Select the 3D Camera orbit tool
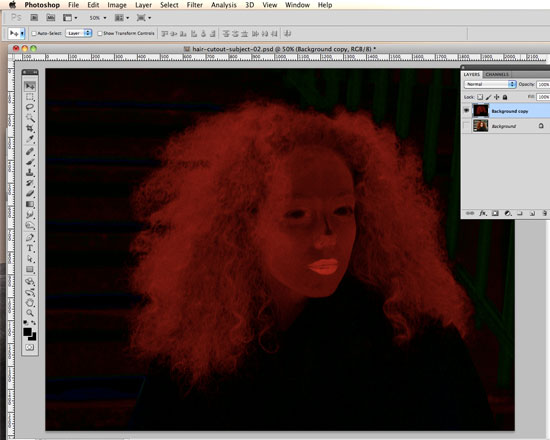 (x=30, y=292)
